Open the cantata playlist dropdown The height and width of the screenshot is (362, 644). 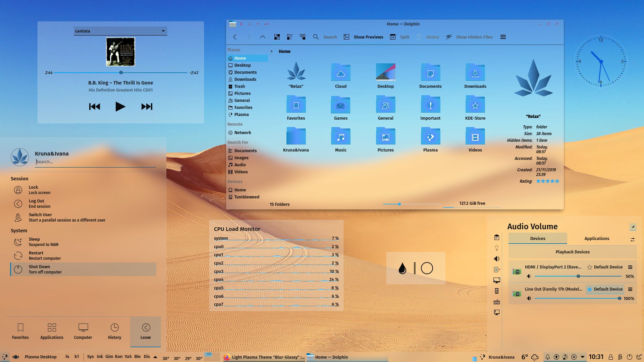(163, 31)
